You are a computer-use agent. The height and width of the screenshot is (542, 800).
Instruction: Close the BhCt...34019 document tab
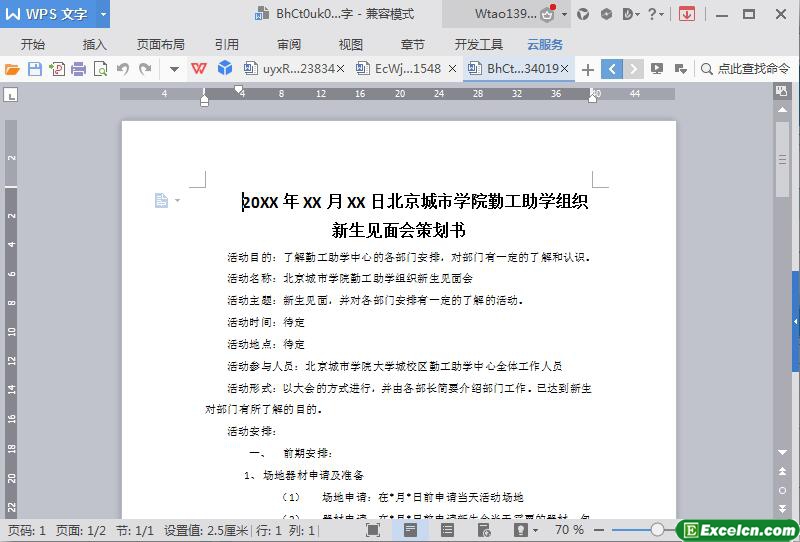click(x=564, y=68)
